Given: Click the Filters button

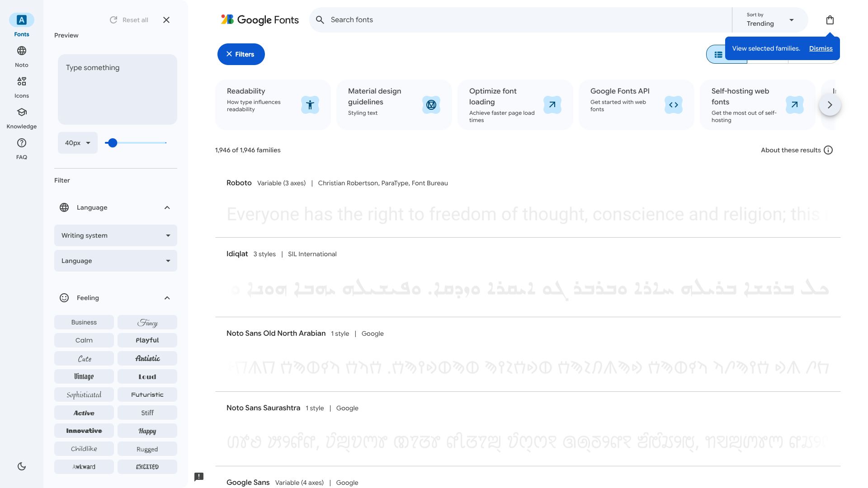Looking at the screenshot, I should (x=241, y=54).
